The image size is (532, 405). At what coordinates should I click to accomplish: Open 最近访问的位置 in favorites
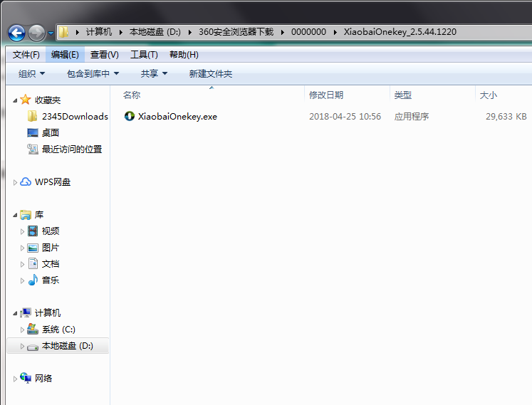pos(72,149)
